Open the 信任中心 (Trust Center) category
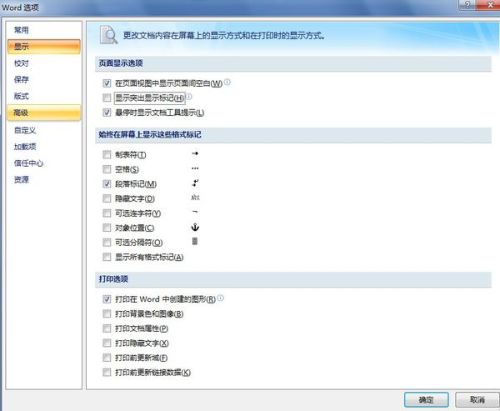 (28, 163)
